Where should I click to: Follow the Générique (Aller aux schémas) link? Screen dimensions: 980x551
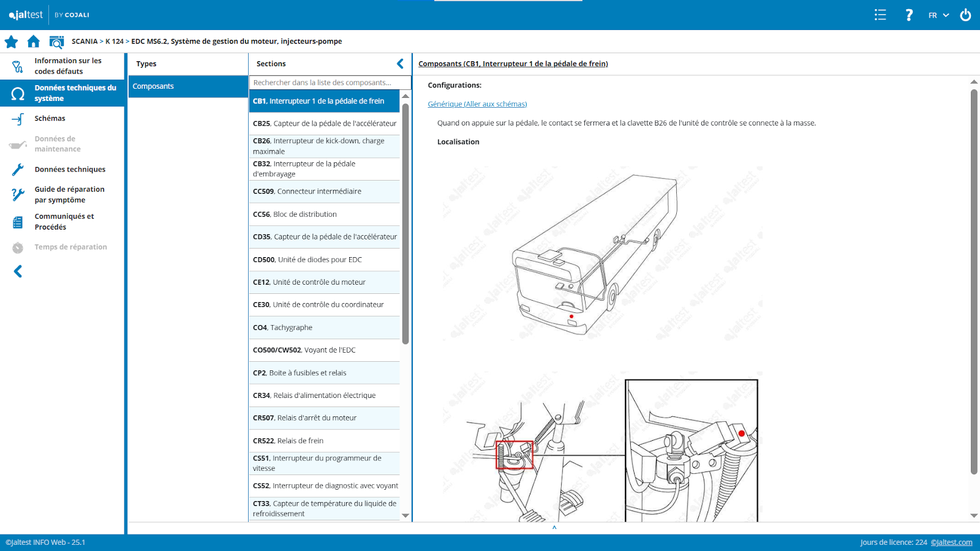point(477,104)
